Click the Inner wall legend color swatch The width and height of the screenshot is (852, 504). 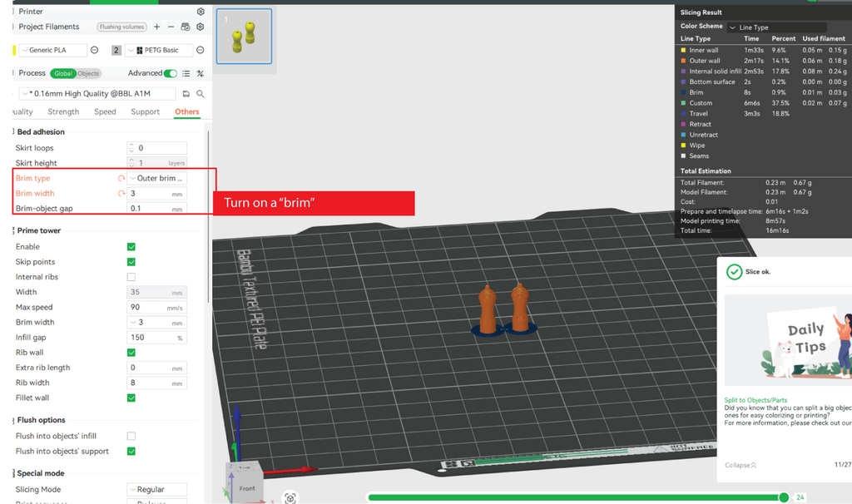click(684, 50)
